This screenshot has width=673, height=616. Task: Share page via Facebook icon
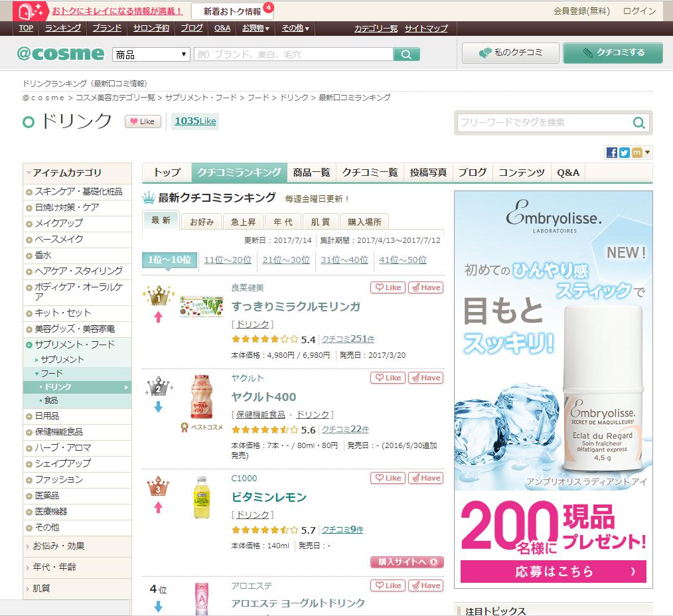pos(612,153)
